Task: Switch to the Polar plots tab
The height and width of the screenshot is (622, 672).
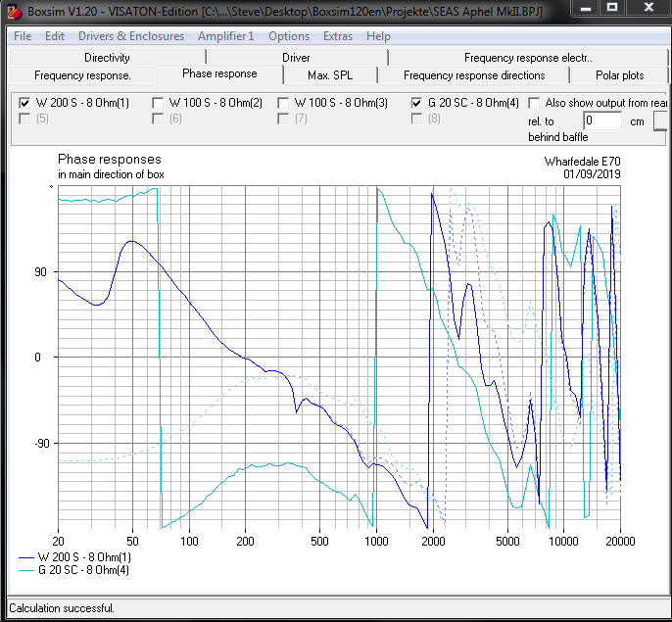Action: [x=619, y=75]
